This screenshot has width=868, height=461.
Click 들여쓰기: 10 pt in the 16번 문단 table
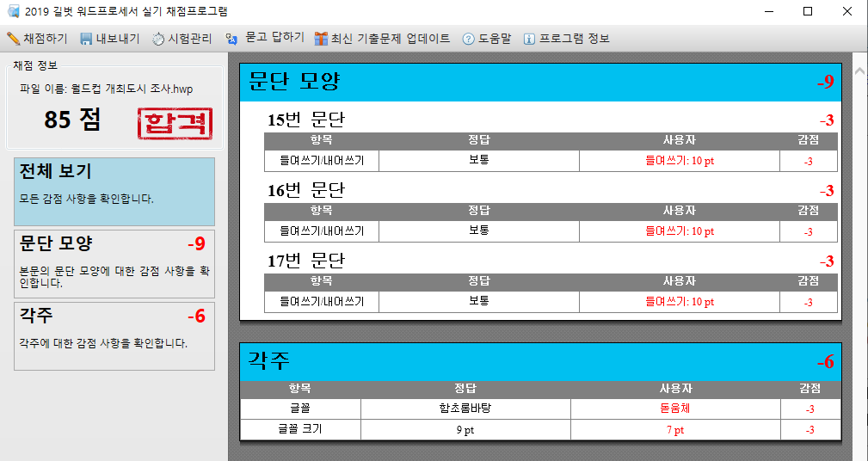coord(680,231)
